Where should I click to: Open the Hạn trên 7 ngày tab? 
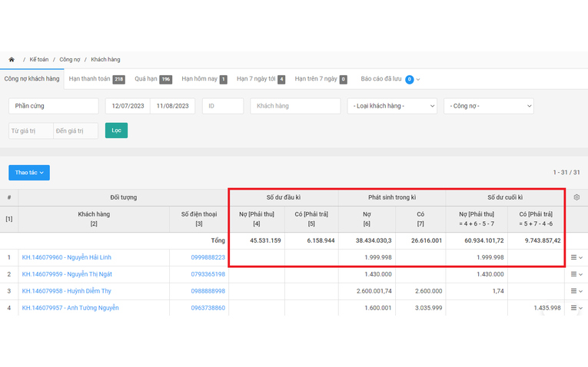tap(321, 79)
